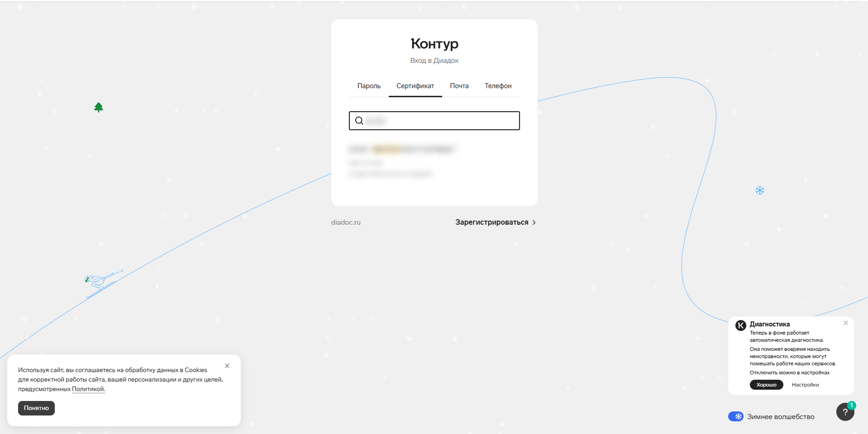Click the Зарегистрироваться registration link
Image resolution: width=868 pixels, height=434 pixels.
click(491, 222)
